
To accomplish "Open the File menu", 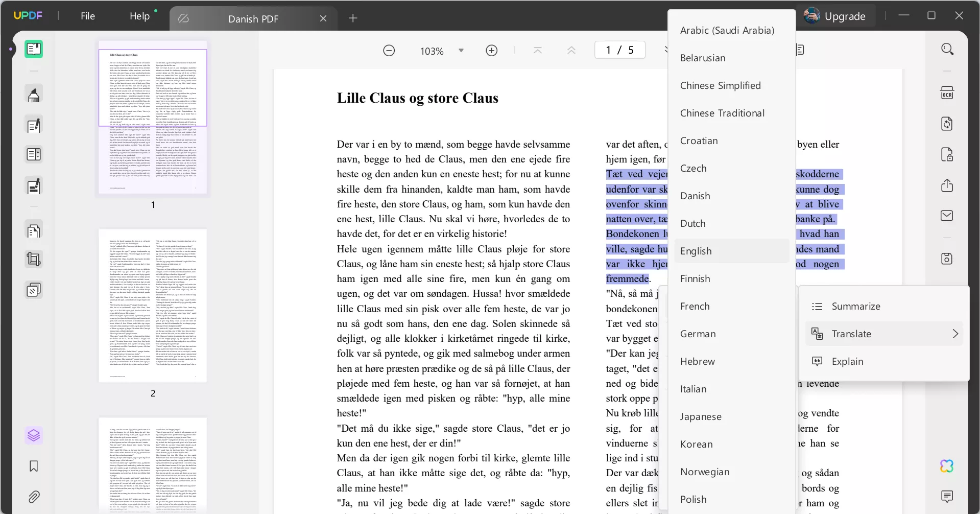I will 88,16.
